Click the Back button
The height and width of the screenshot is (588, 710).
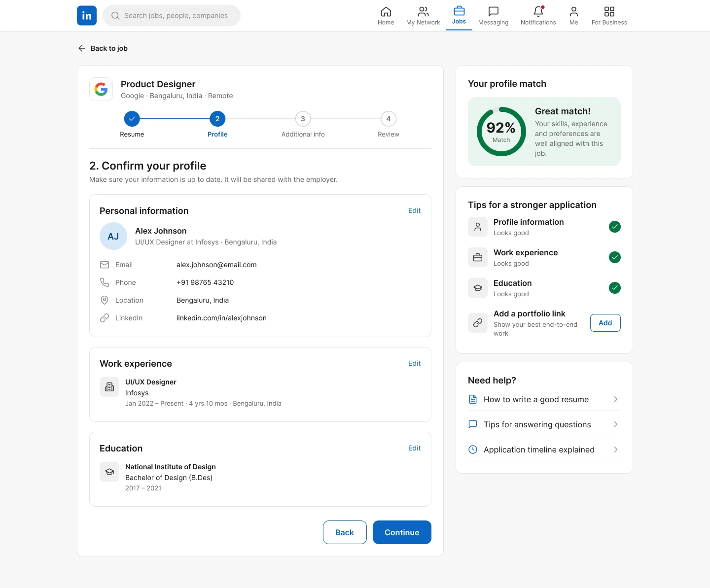(x=345, y=532)
